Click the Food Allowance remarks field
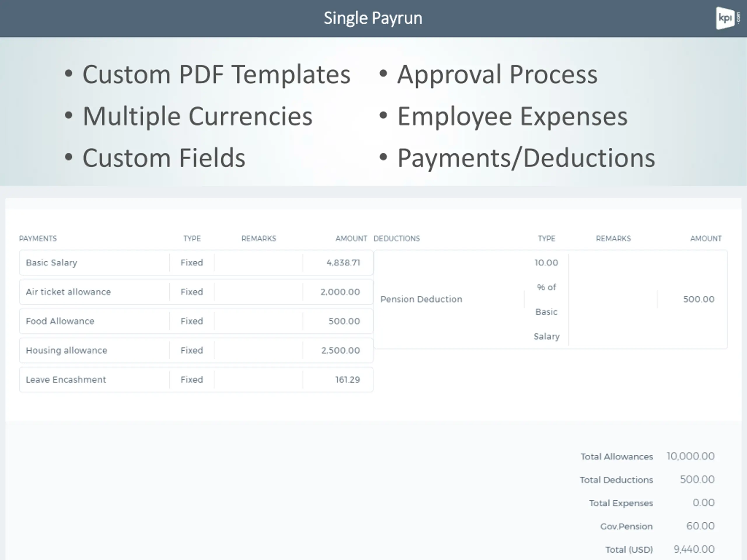 pos(258,321)
